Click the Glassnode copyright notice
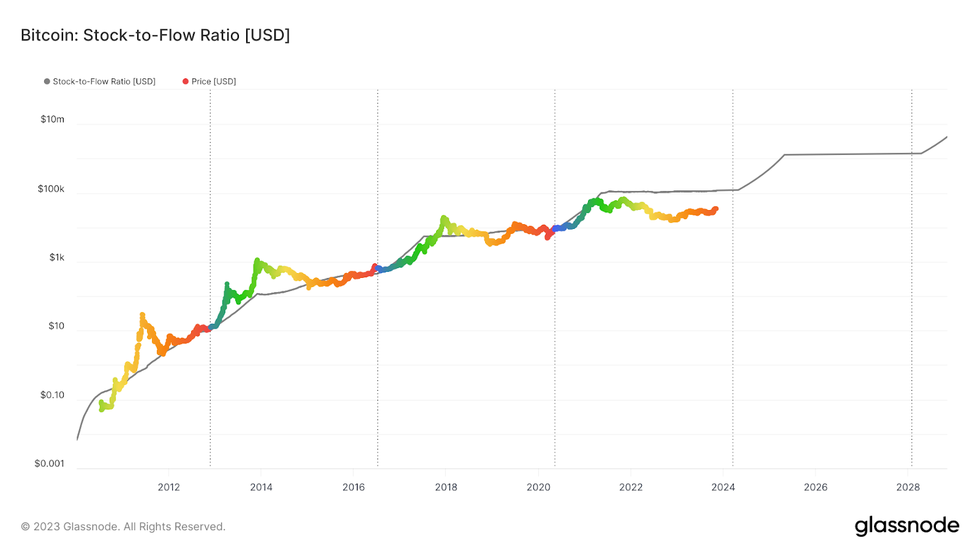The image size is (980, 551). (123, 527)
